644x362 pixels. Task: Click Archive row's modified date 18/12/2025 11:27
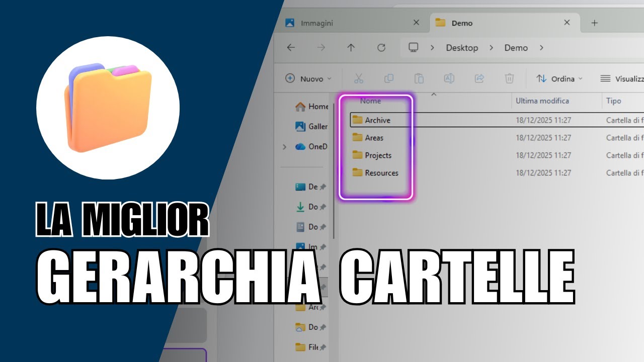pyautogui.click(x=543, y=120)
